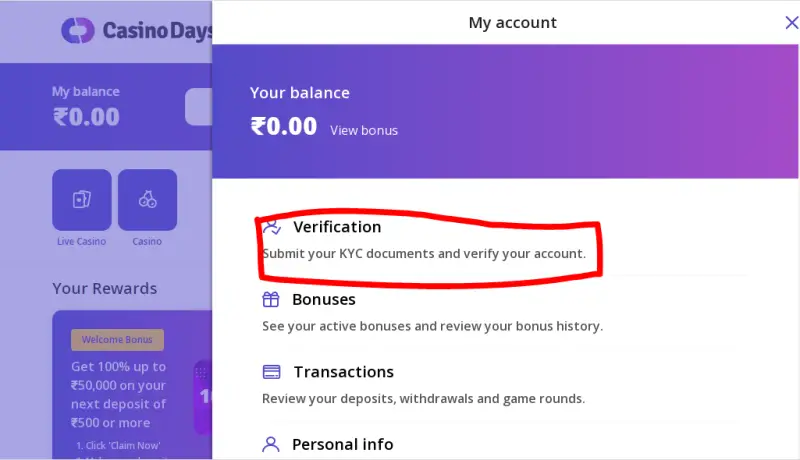Click the Your balance ₹0.00 amount
The height and width of the screenshot is (460, 800).
[x=284, y=127]
